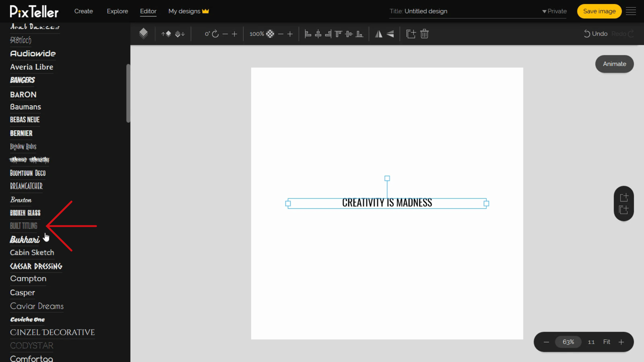Click the rotate counterclockwise undo icon

[x=587, y=34]
